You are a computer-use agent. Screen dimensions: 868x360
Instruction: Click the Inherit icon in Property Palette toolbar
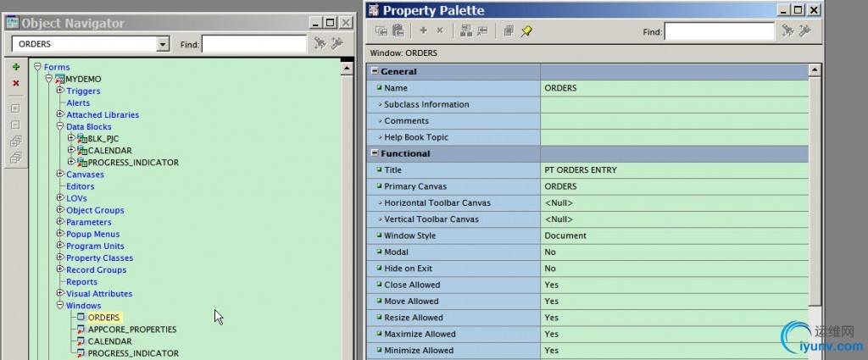[x=482, y=31]
